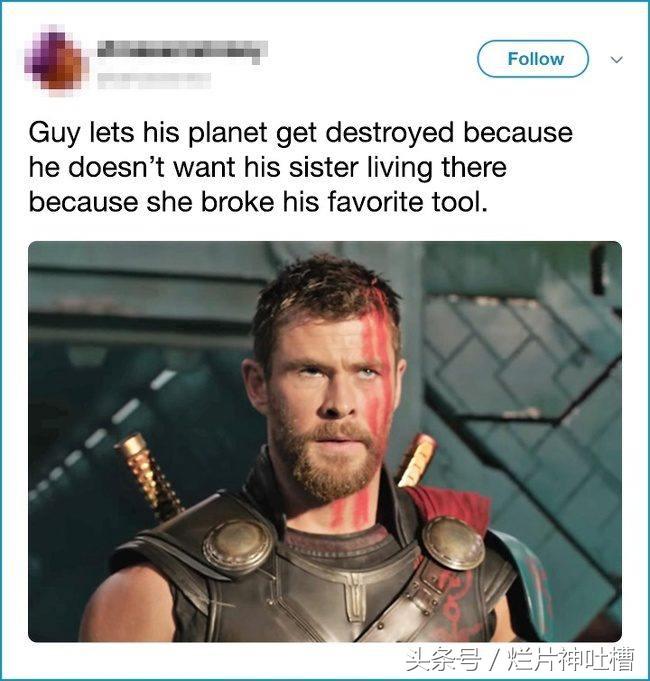
Task: Click the Follow button
Action: [533, 59]
